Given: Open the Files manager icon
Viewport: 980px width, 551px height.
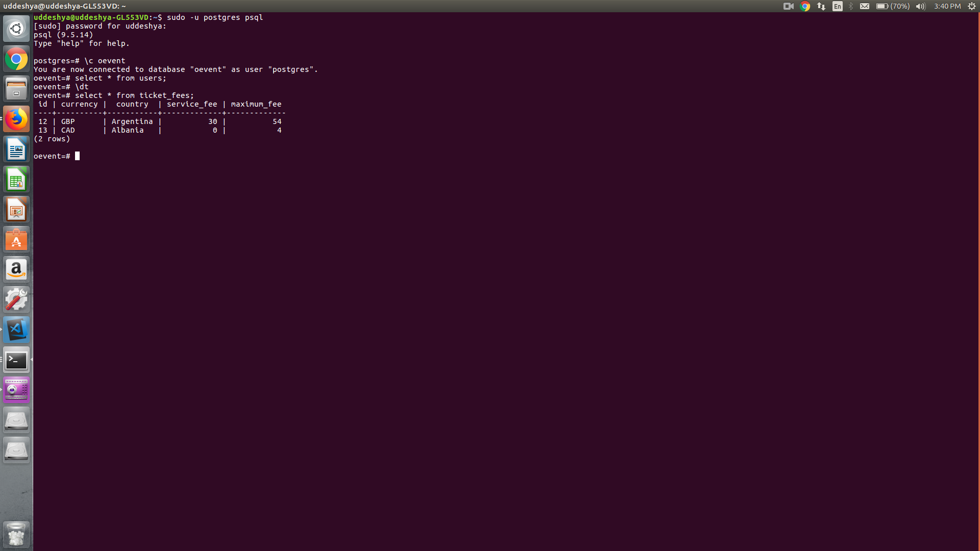Looking at the screenshot, I should coord(16,89).
